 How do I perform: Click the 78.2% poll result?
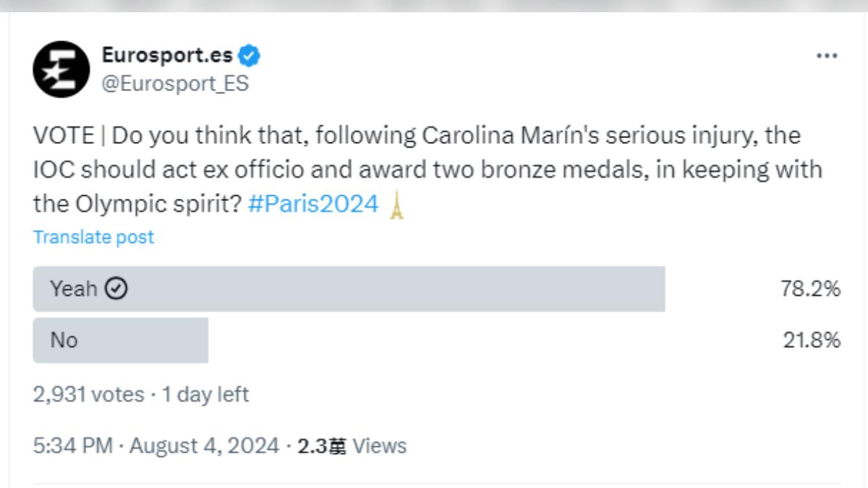810,289
